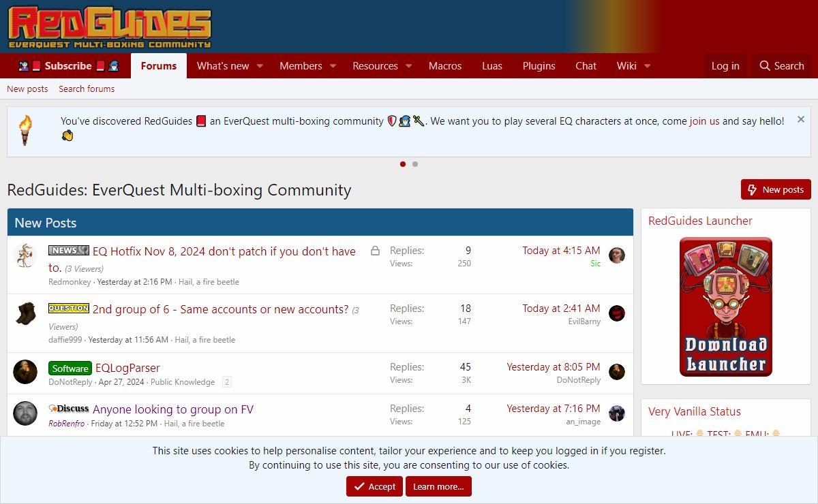Click the Yesterday at 8:05 PM timestamp
818x504 pixels.
(x=554, y=367)
